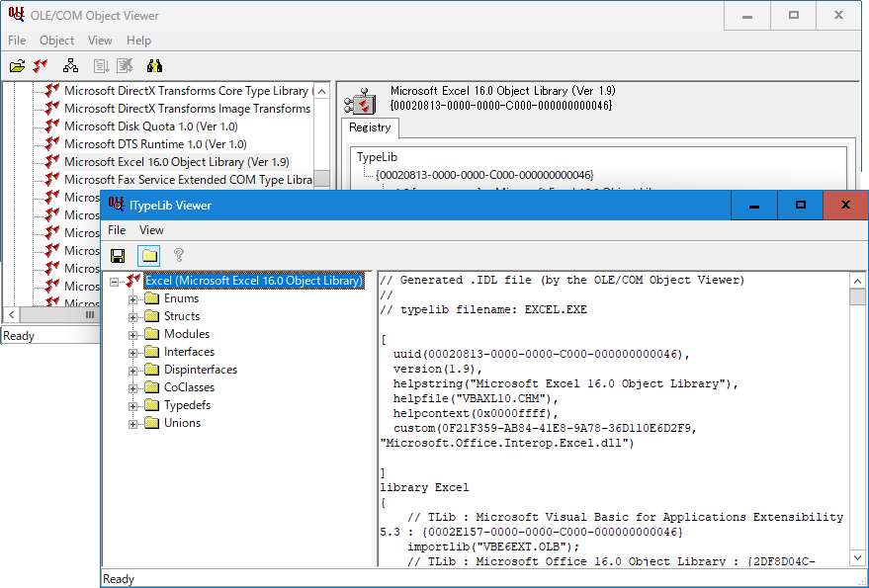
Task: Click the edit registry toolbar icon
Action: coord(124,65)
